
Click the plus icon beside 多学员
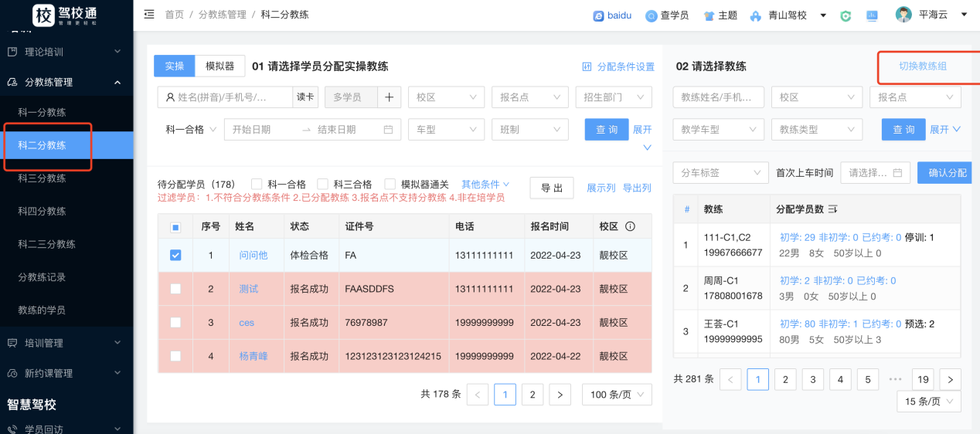(x=390, y=97)
